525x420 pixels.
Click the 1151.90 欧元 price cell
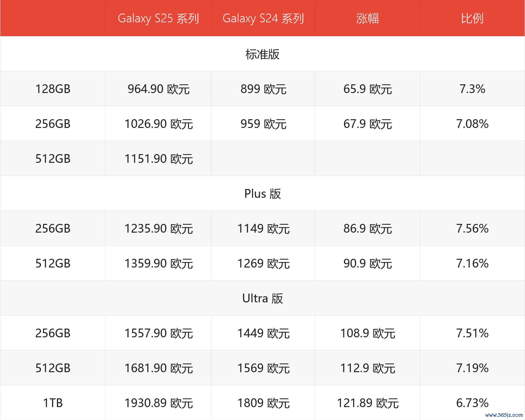[158, 159]
